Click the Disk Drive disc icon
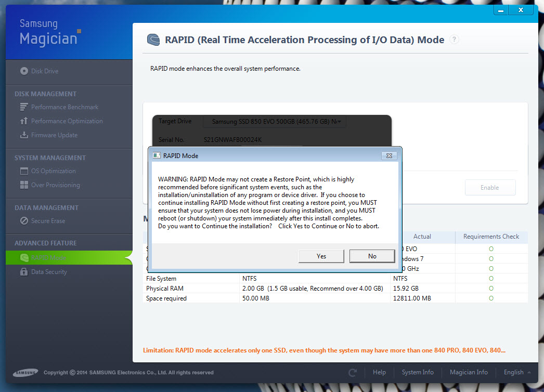This screenshot has height=392, width=544. point(24,71)
